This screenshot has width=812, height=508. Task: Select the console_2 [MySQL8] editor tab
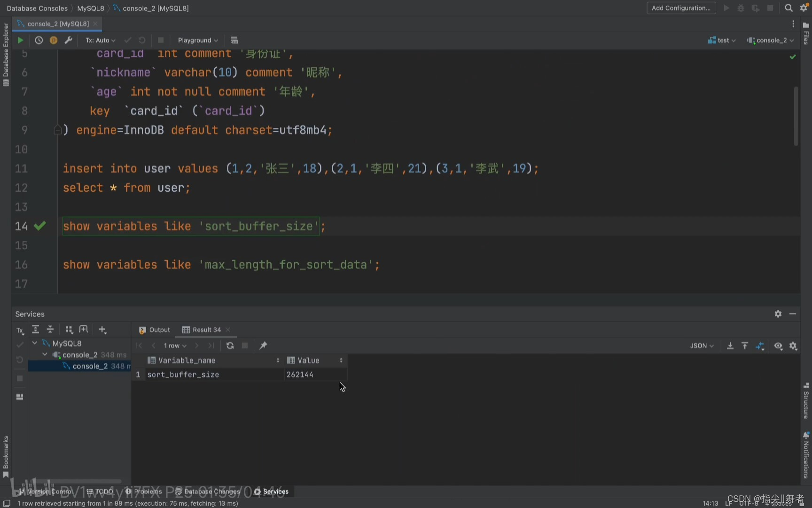click(58, 24)
